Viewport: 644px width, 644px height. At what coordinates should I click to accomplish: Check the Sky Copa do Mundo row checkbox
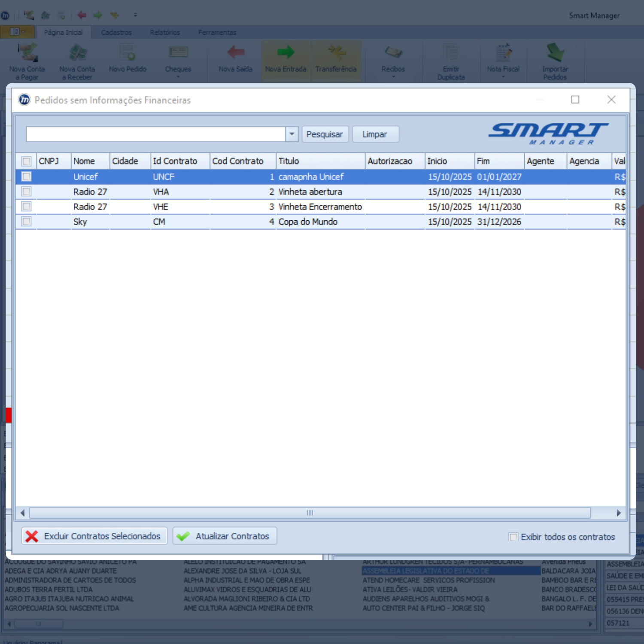click(26, 222)
